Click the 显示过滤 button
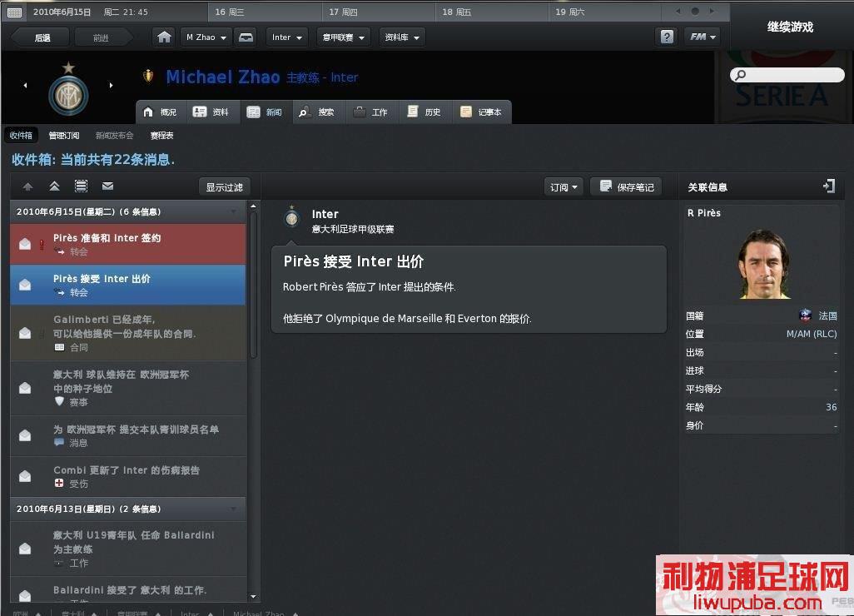The height and width of the screenshot is (616, 854). [x=225, y=186]
